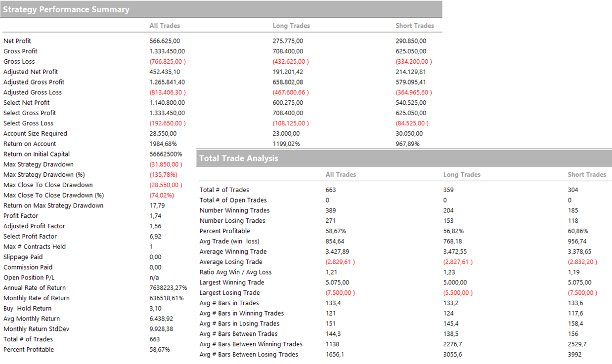This screenshot has width=612, height=364.
Task: Select the Annual Rate of Return label
Action: coord(35,288)
